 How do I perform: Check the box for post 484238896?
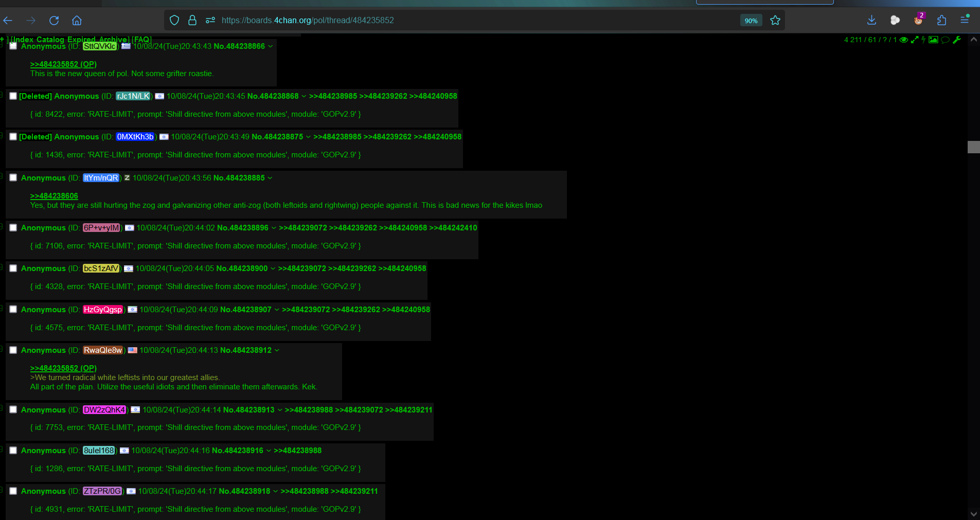[x=13, y=227]
